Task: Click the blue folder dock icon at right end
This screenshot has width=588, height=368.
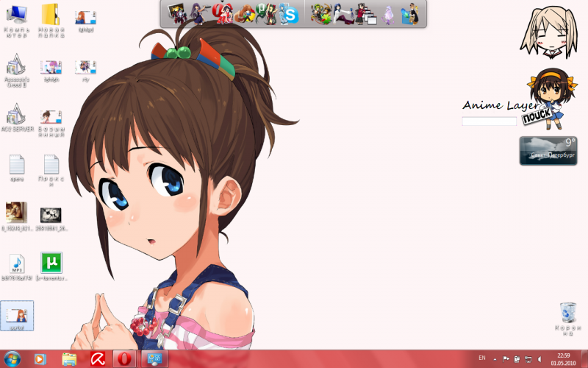Action: point(410,14)
